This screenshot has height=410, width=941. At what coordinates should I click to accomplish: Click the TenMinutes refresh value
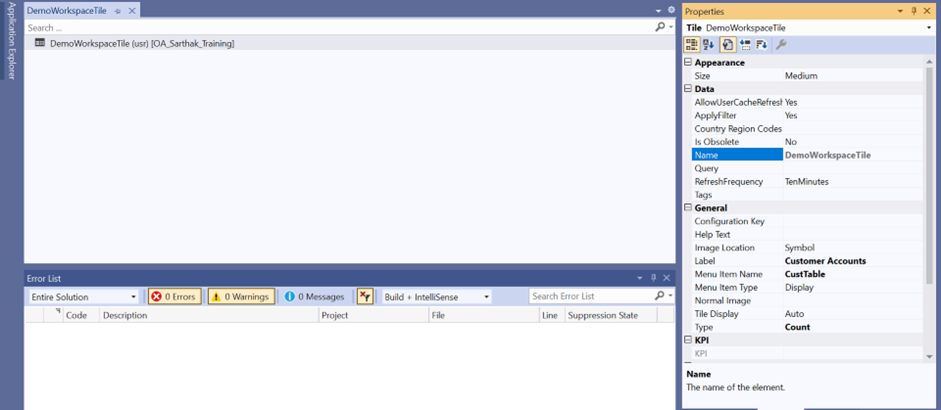tap(807, 181)
